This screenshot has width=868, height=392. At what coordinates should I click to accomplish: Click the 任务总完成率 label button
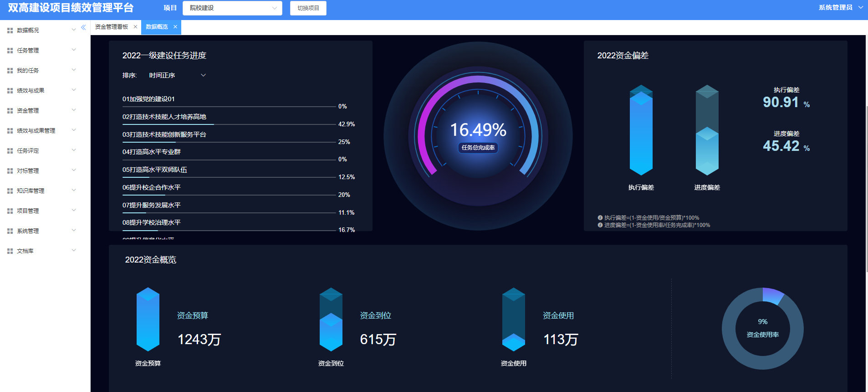[478, 148]
